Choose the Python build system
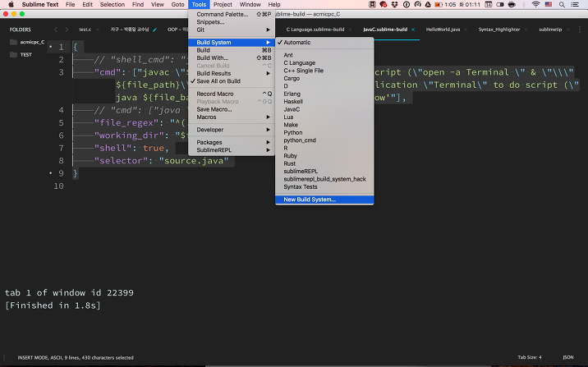The image size is (588, 367). tap(324, 133)
